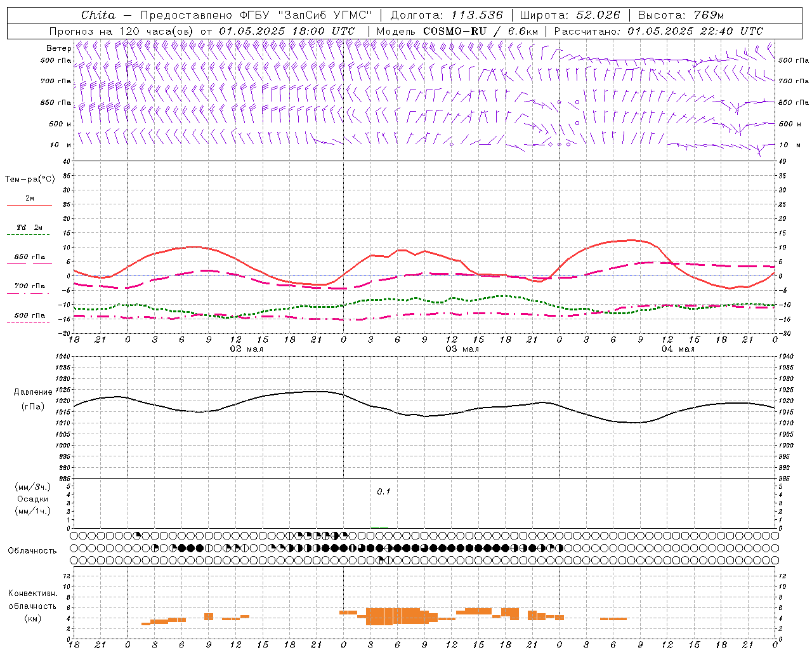
Task: Click the "(км)" unit under convective cloudiness
Action: point(33,618)
